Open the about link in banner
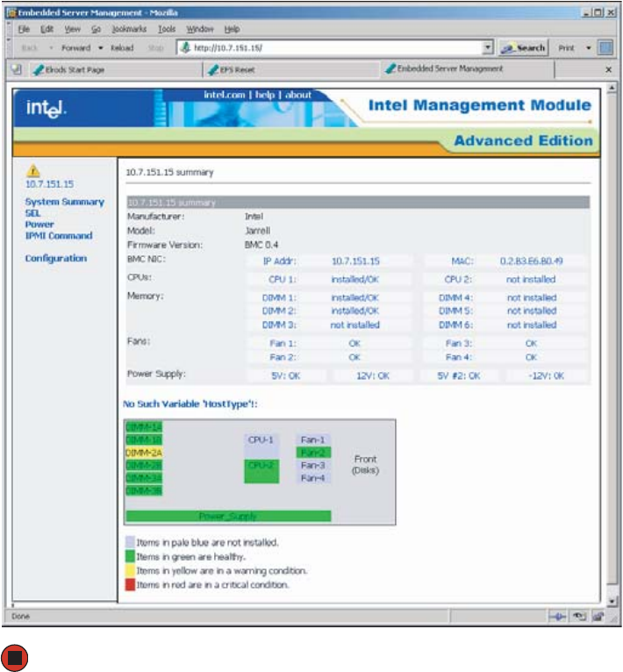 click(x=298, y=95)
